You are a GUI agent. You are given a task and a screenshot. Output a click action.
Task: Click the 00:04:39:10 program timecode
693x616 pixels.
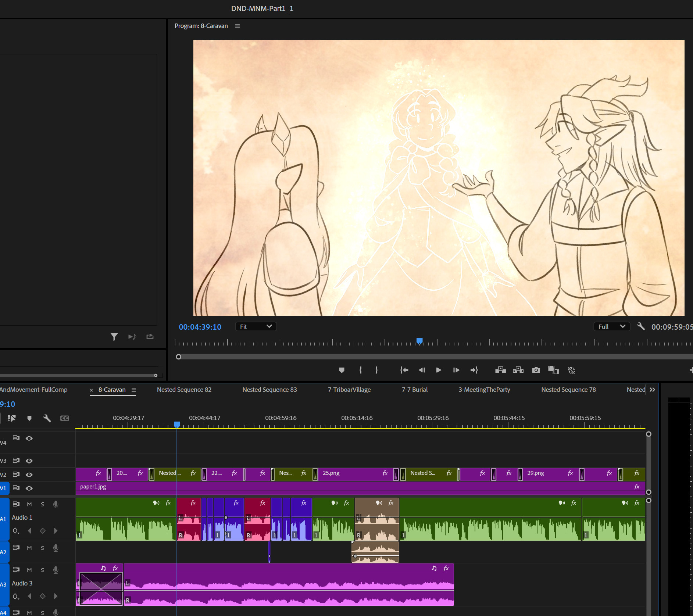(200, 327)
